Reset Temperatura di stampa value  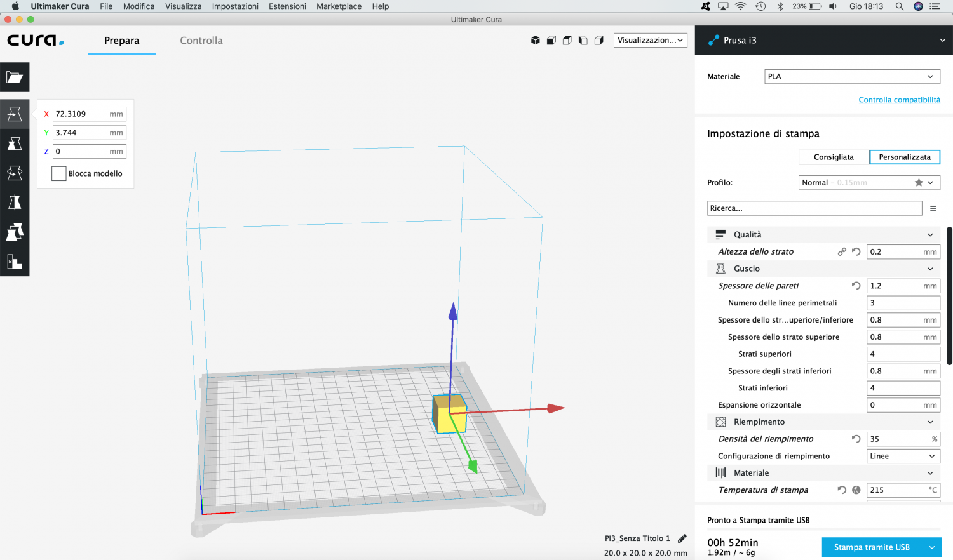click(842, 490)
